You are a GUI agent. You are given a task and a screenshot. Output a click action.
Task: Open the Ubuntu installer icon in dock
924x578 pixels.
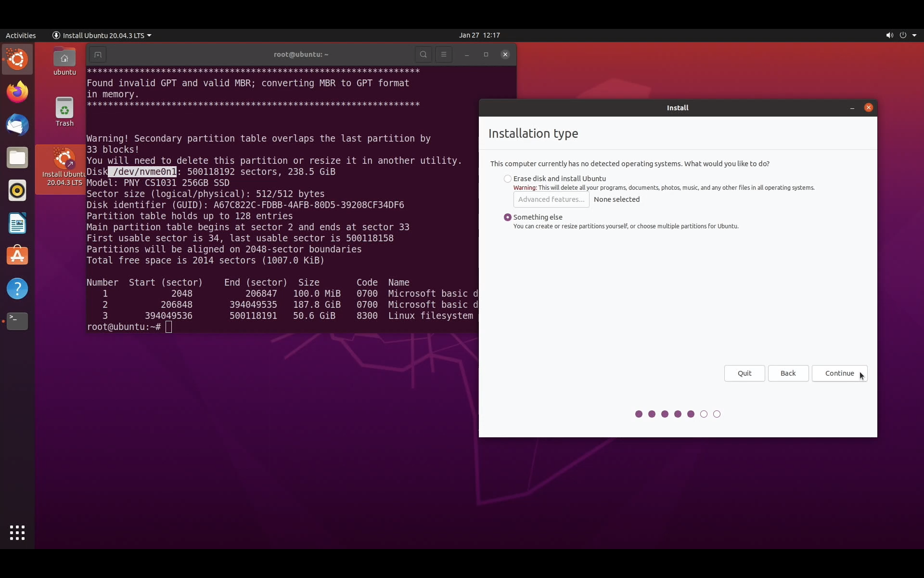17,60
